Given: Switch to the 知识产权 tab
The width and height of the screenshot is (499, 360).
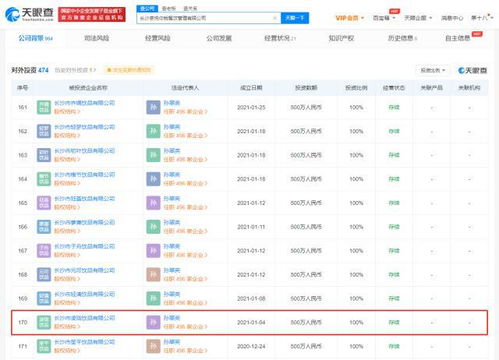Looking at the screenshot, I should click(341, 38).
